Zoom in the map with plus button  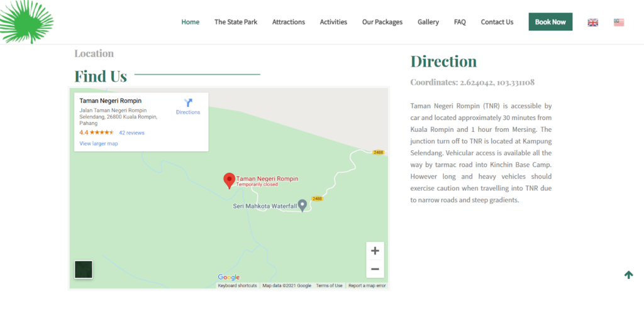click(375, 251)
